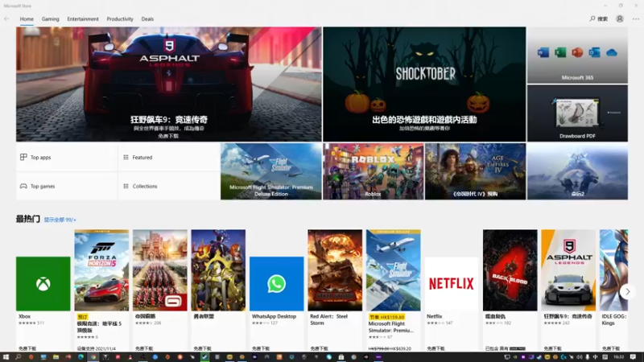Open the user account profile icon
This screenshot has width=644, height=362.
point(619,19)
